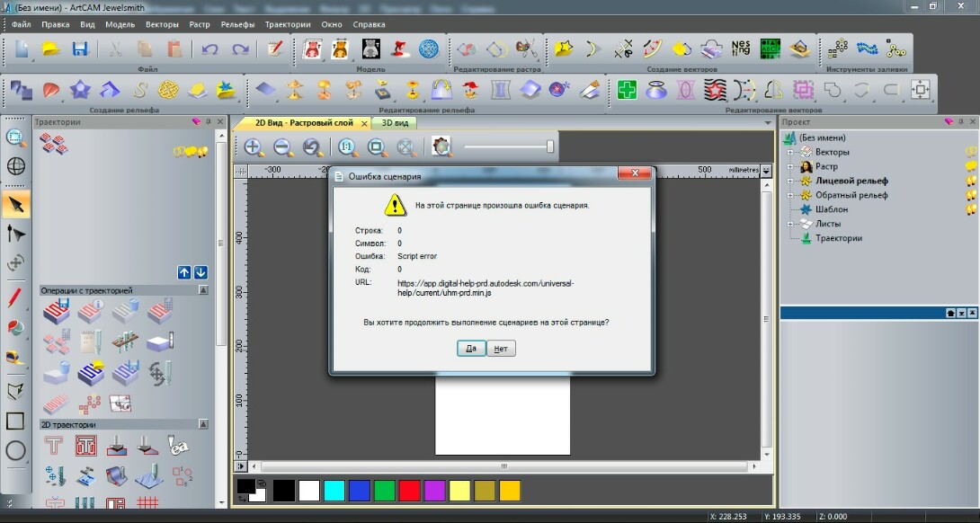Select the red pencil polyline tool

15,298
